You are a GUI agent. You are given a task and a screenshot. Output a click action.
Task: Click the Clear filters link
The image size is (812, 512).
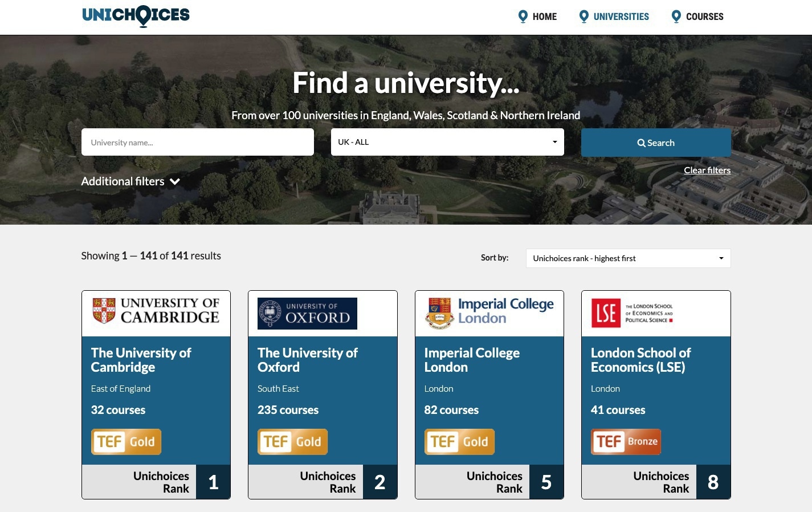(x=707, y=170)
